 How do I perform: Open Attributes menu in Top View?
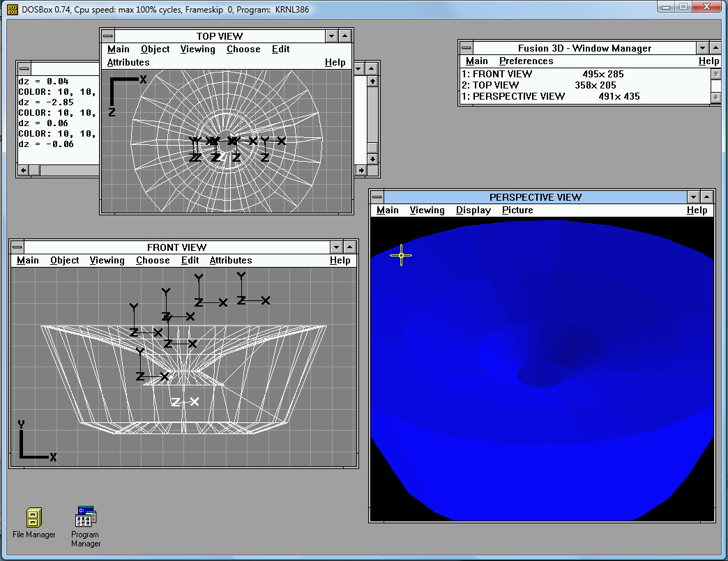pos(128,62)
